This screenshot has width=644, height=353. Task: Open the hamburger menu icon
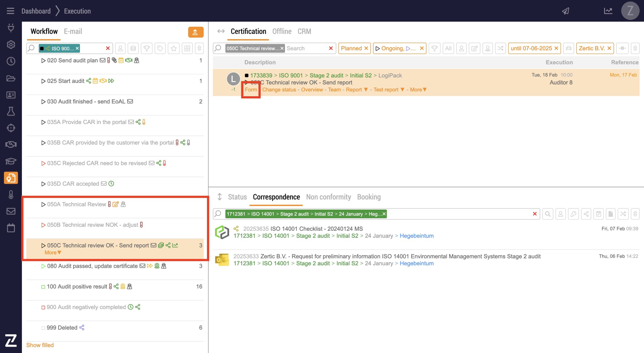pos(10,11)
